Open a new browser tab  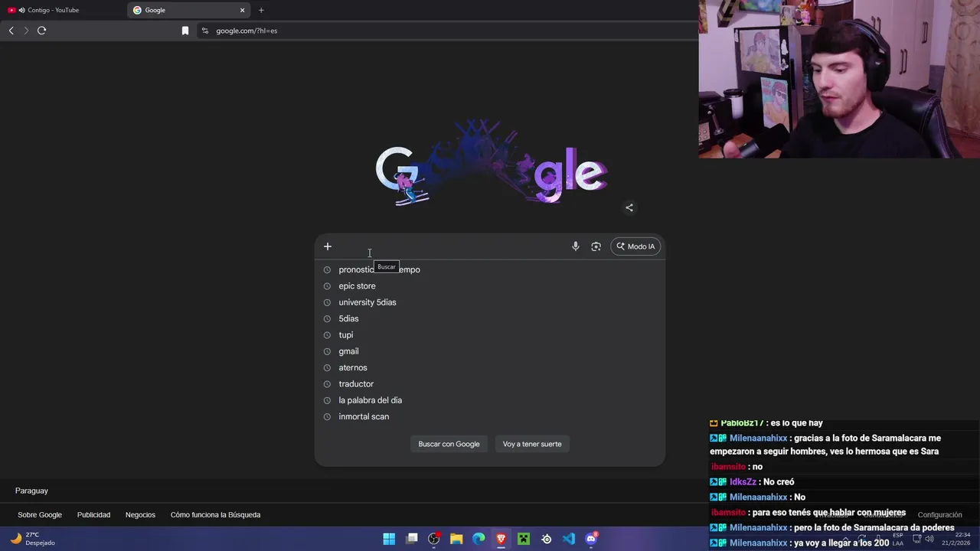click(261, 10)
